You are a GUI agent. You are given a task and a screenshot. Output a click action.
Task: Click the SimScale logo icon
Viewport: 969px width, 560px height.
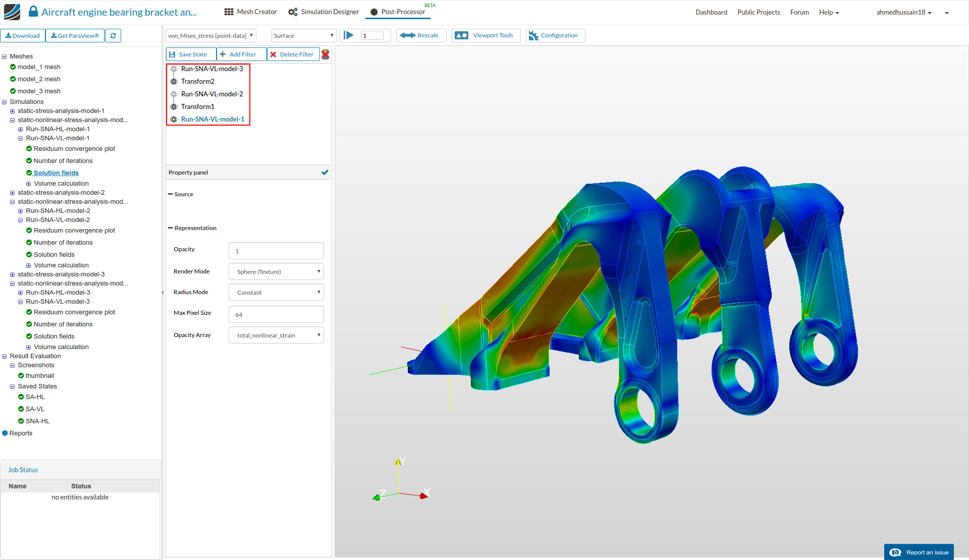point(12,12)
